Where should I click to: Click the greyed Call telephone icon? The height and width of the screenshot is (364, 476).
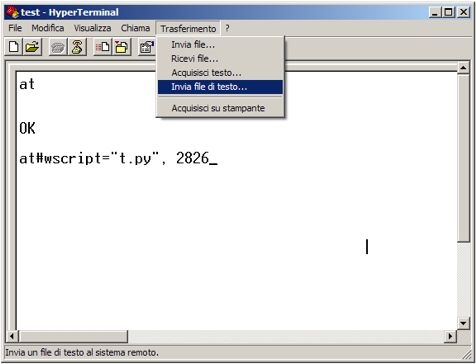click(x=58, y=47)
